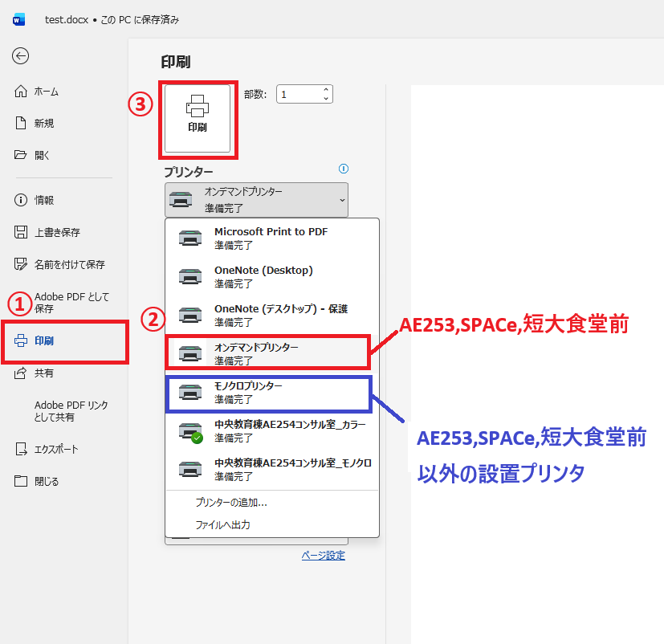Select 新規 in the sidebar

pyautogui.click(x=43, y=124)
